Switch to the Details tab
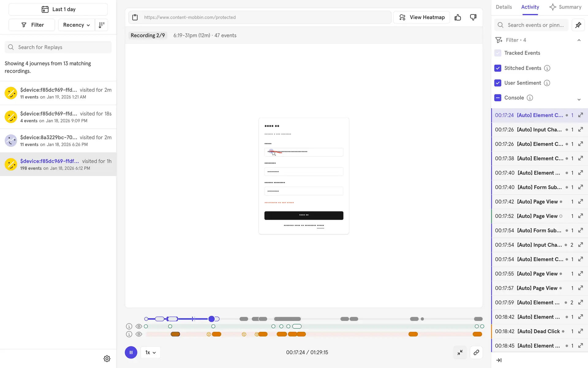 click(503, 7)
